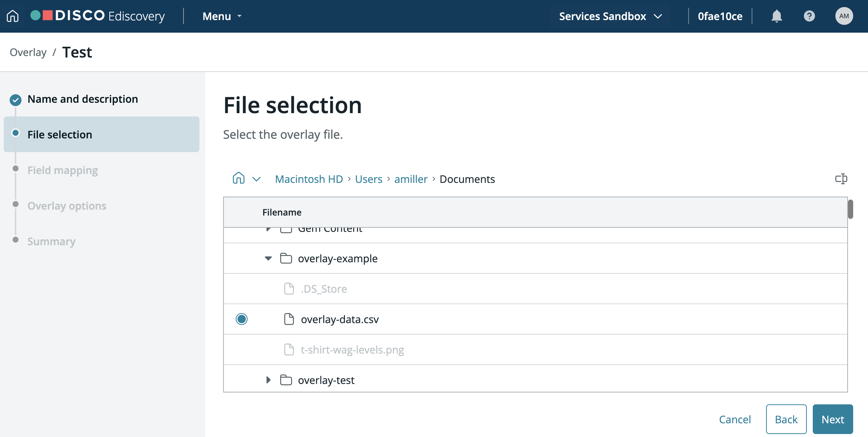Open the help question mark icon
The width and height of the screenshot is (868, 437).
click(809, 16)
